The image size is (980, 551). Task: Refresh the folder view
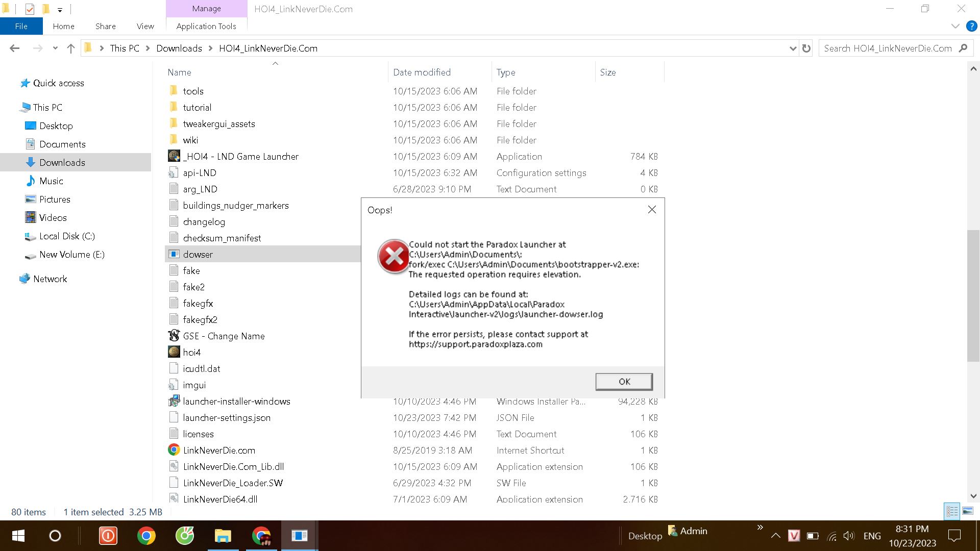click(806, 48)
